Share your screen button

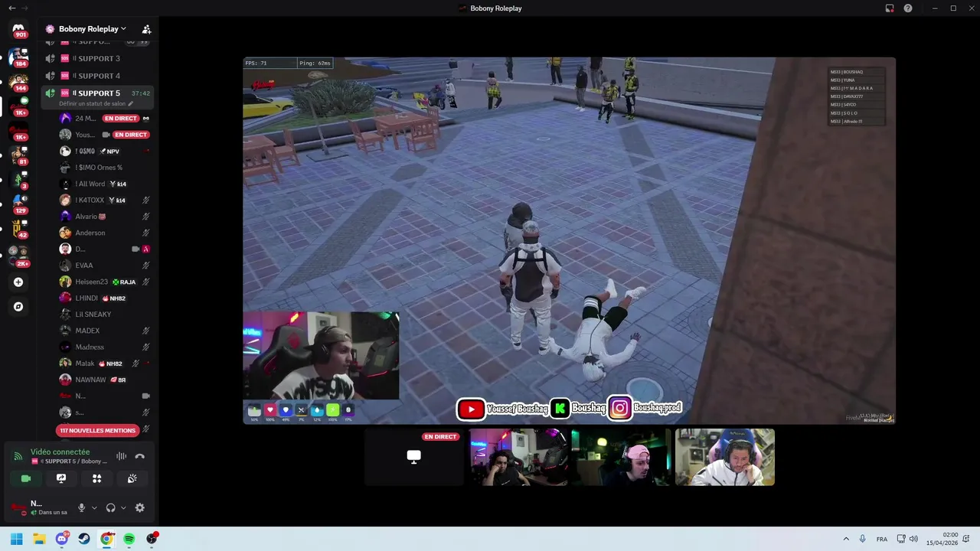[x=61, y=478]
